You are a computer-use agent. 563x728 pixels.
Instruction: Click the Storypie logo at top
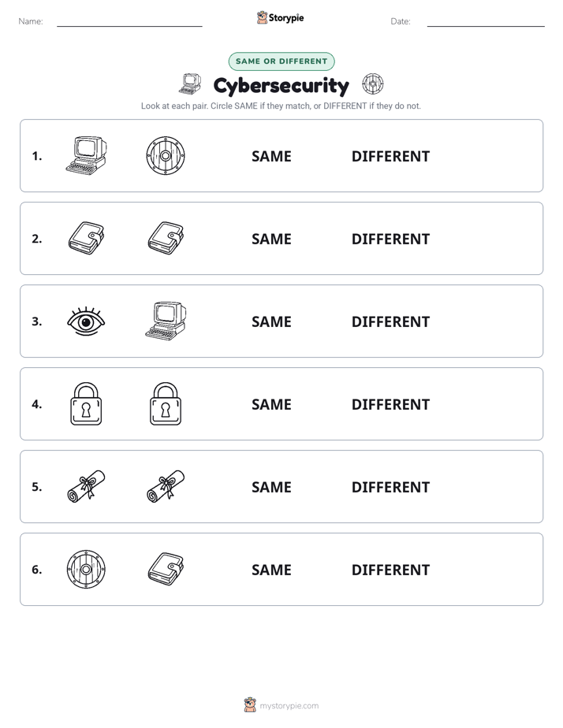coord(281,17)
